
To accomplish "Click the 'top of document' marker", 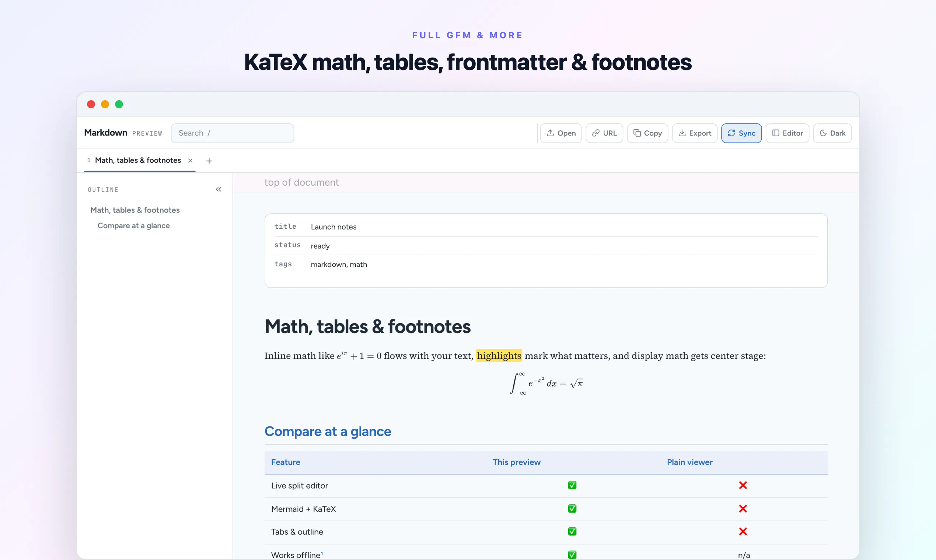I will pyautogui.click(x=301, y=183).
